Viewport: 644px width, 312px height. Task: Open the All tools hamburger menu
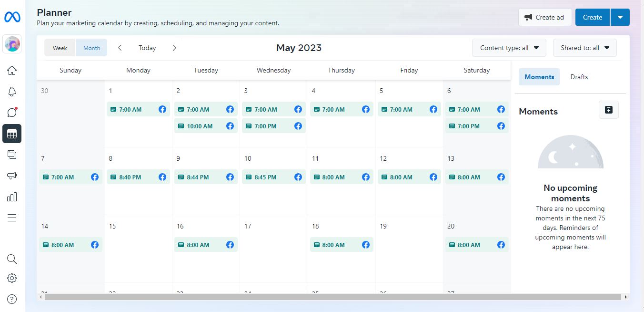coord(12,218)
